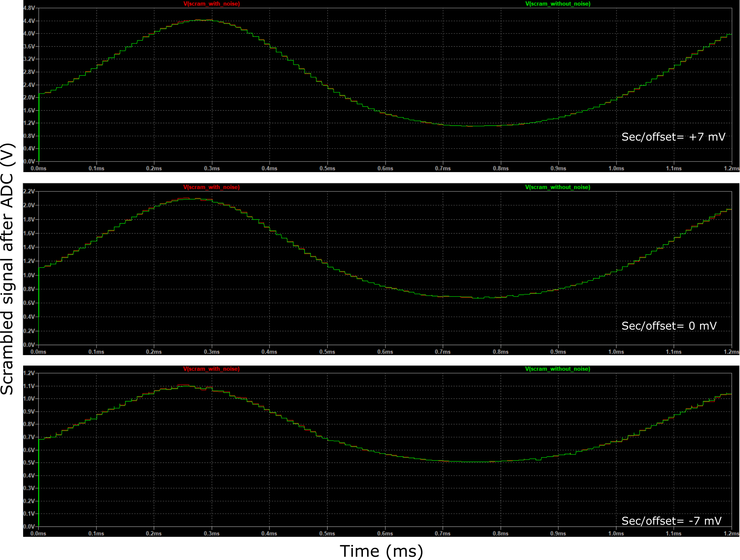Screen dimensions: 740x560
Task: Click the 2.2V label on middle axis
Action: tap(29, 191)
